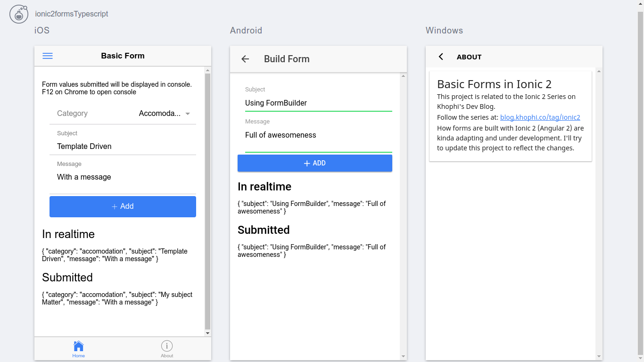This screenshot has width=644, height=362.
Task: Open the blog.khophi.co/tag/ionic2 link
Action: pyautogui.click(x=540, y=117)
